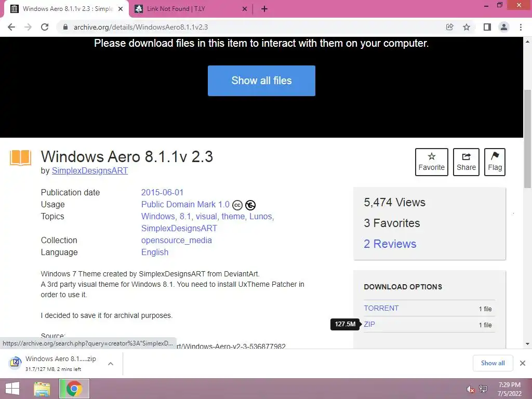532x399 pixels.
Task: Click DOWNLOAD OPTIONS heading
Action: pos(403,287)
